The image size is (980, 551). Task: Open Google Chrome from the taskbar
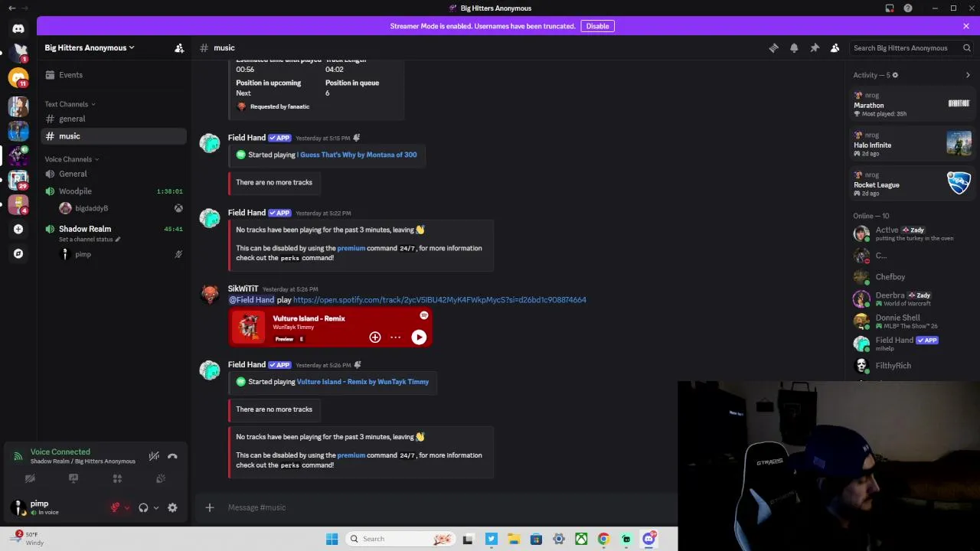tap(604, 539)
